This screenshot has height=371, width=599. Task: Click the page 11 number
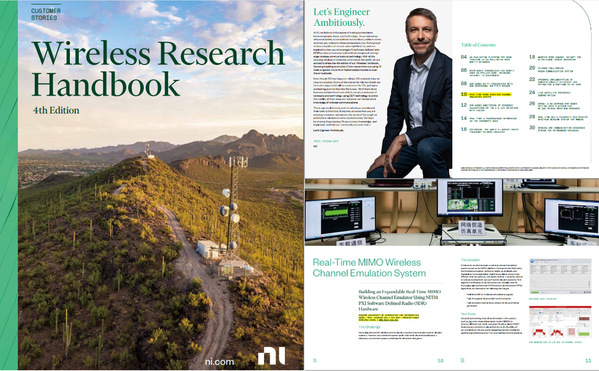pos(588,360)
